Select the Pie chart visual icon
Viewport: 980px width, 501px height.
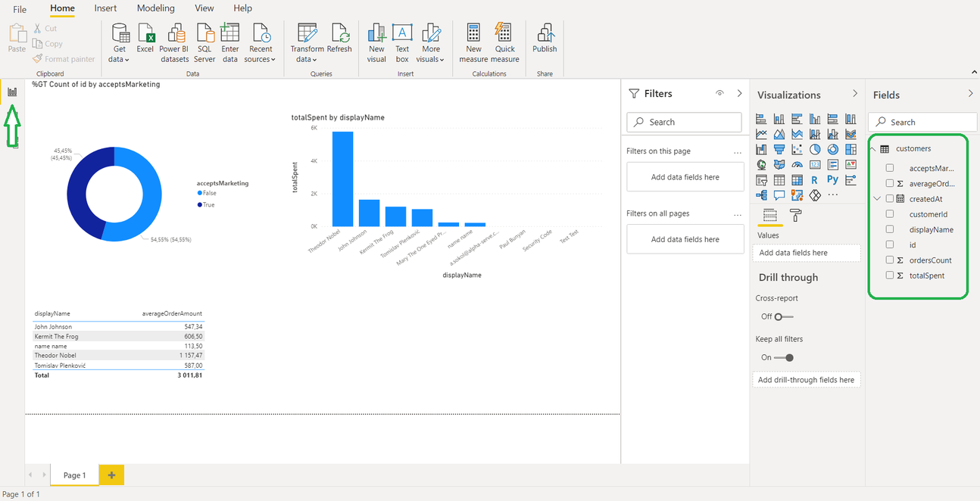pos(815,149)
